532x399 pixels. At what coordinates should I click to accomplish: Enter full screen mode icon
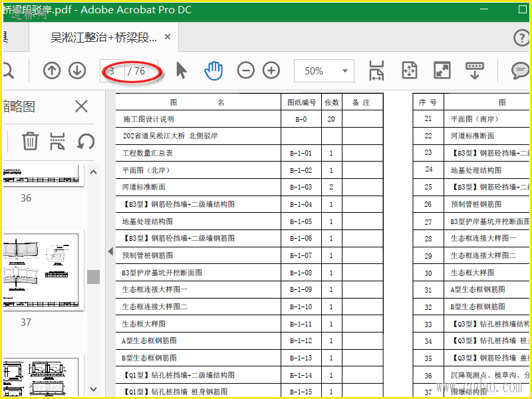pyautogui.click(x=442, y=70)
